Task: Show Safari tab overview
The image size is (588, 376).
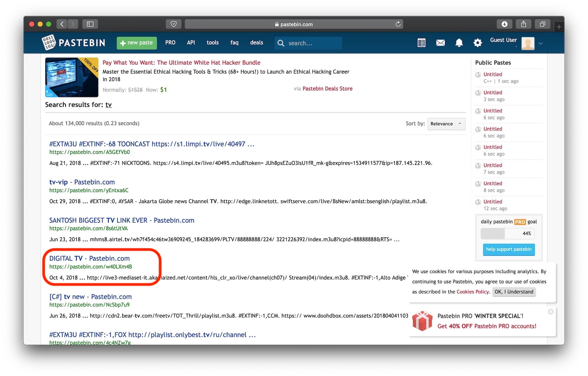Action: click(x=542, y=24)
